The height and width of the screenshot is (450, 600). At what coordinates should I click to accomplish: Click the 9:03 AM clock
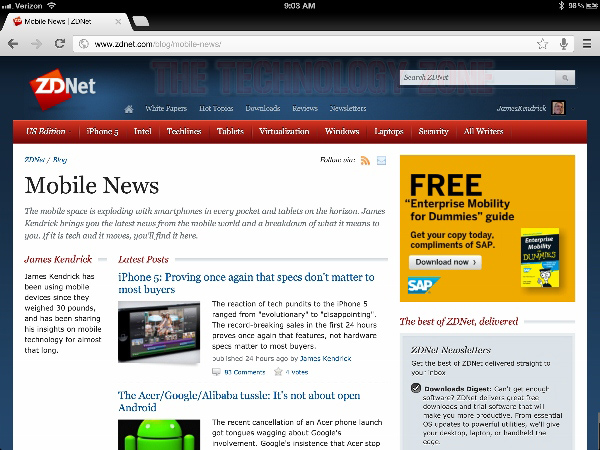[300, 6]
